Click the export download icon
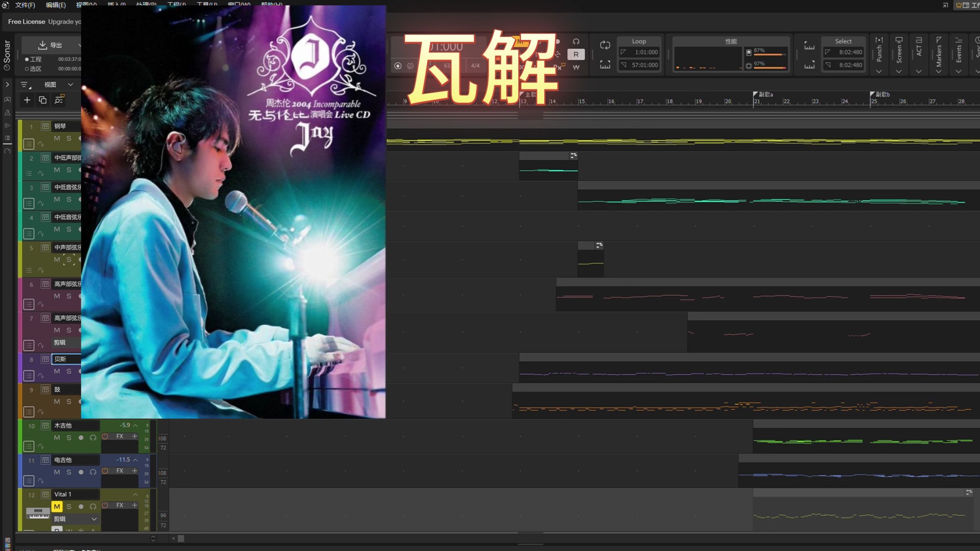This screenshot has height=551, width=980. click(x=42, y=45)
